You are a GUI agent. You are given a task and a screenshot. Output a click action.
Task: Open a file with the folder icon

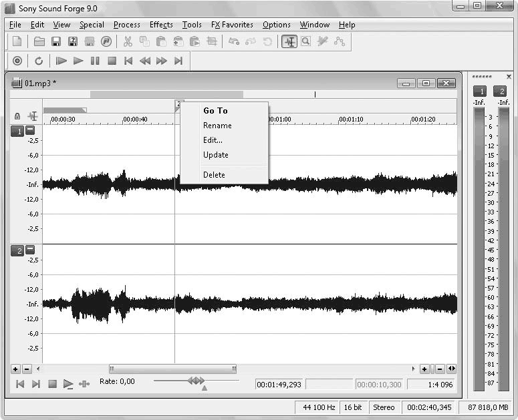click(x=39, y=41)
